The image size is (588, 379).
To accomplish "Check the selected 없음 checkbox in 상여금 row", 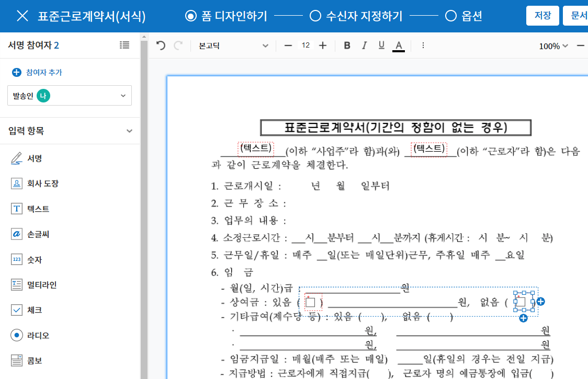I will (521, 302).
